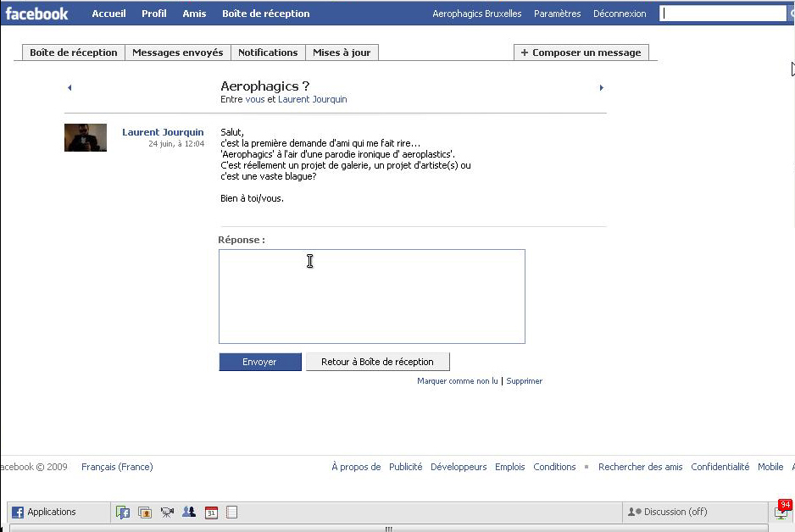Click the Facebook logo in header
The width and height of the screenshot is (795, 532).
[x=37, y=14]
